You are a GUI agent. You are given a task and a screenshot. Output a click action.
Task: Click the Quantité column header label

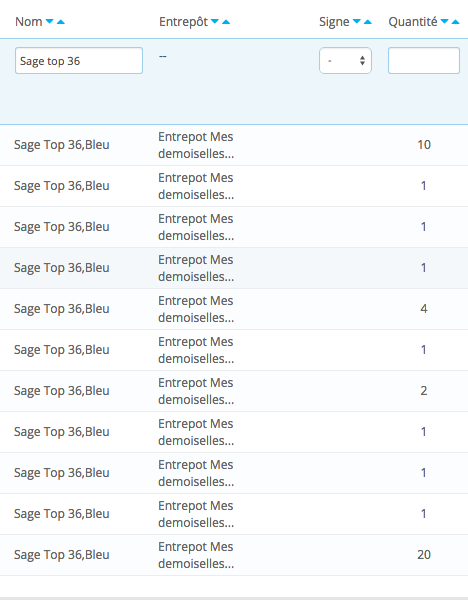(x=413, y=22)
